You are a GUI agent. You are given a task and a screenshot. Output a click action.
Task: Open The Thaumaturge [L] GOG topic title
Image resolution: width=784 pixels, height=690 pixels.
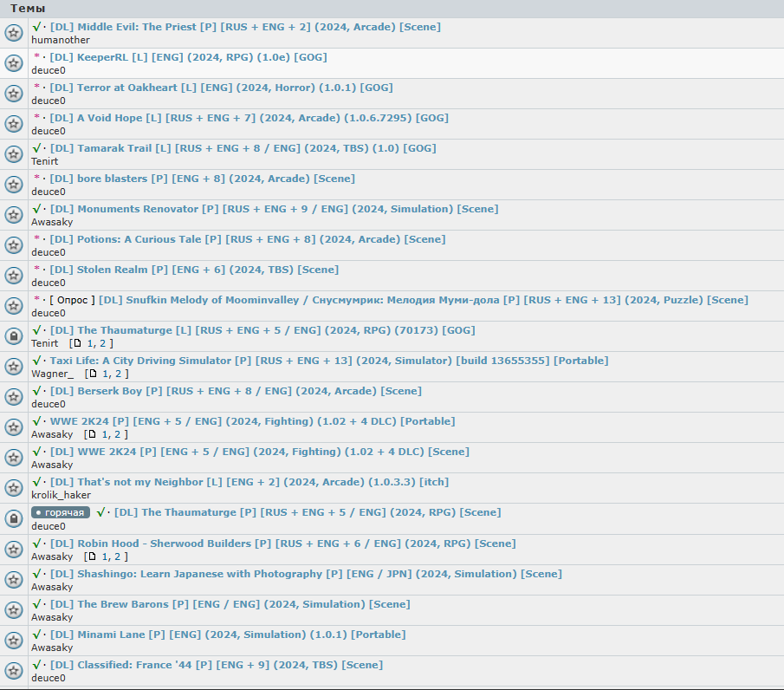[262, 330]
